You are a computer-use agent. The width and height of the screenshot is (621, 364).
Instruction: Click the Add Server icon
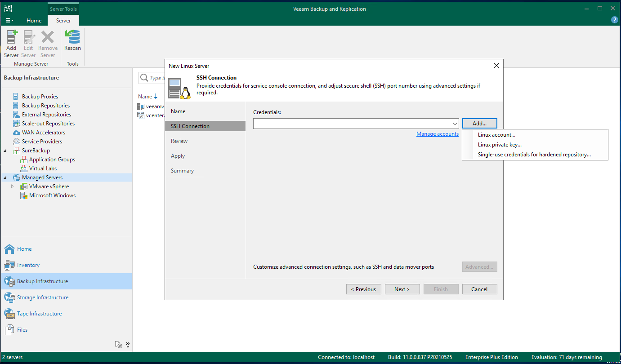click(11, 38)
